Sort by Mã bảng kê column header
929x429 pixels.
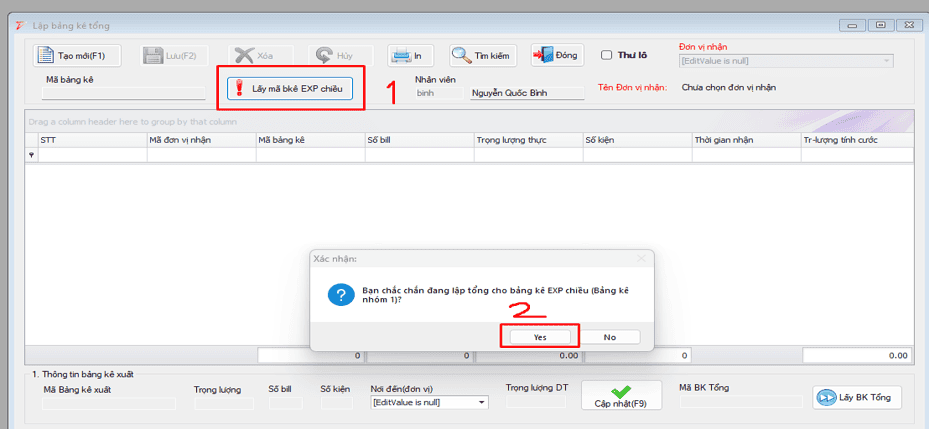click(309, 141)
